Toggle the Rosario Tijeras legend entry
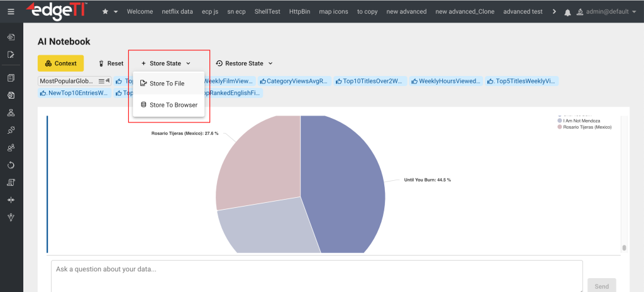The width and height of the screenshot is (644, 292). pos(584,127)
